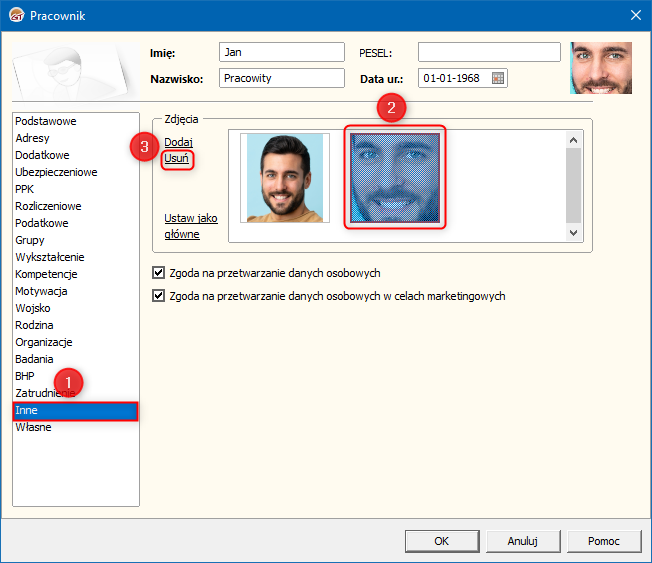Toggle consent for marketing data processing

(158, 296)
